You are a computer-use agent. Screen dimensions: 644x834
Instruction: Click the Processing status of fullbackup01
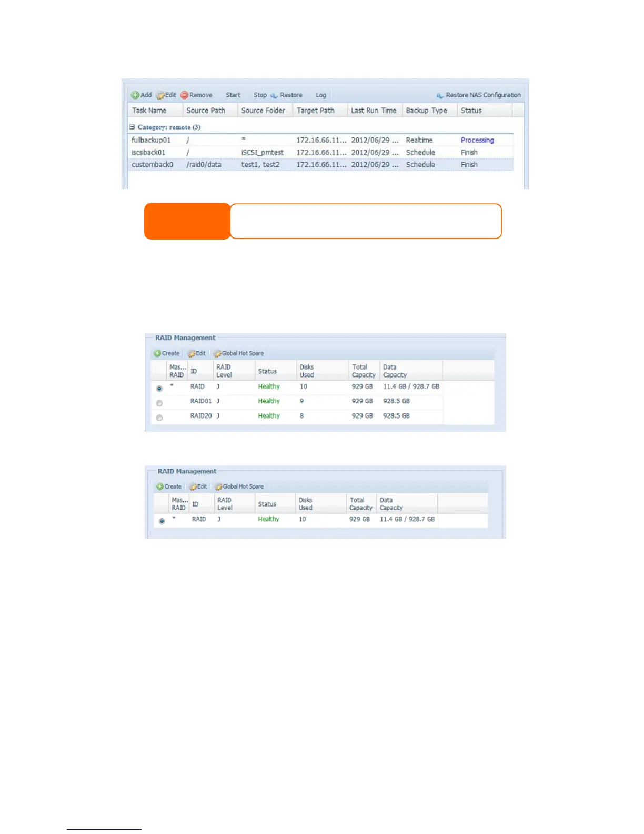coord(477,140)
